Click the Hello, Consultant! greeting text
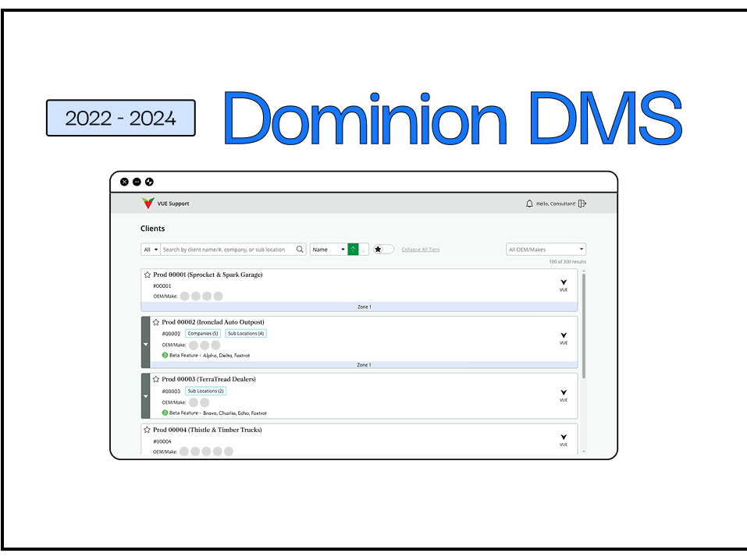747x560 pixels. pyautogui.click(x=556, y=204)
